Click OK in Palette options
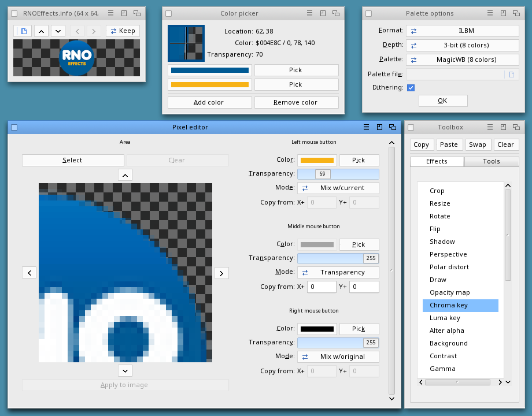Image resolution: width=532 pixels, height=416 pixels. click(x=442, y=101)
